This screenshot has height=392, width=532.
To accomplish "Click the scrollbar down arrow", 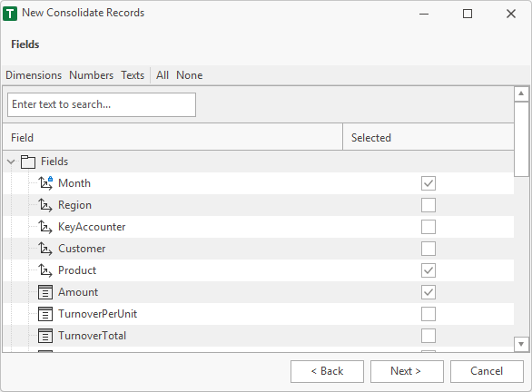I will coord(521,344).
